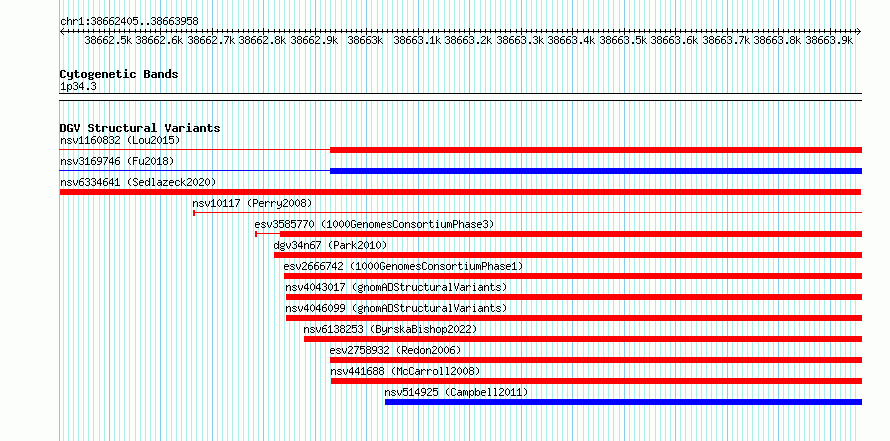Click the Cytogenetic Bands track title
This screenshot has height=441, width=890.
[x=119, y=74]
